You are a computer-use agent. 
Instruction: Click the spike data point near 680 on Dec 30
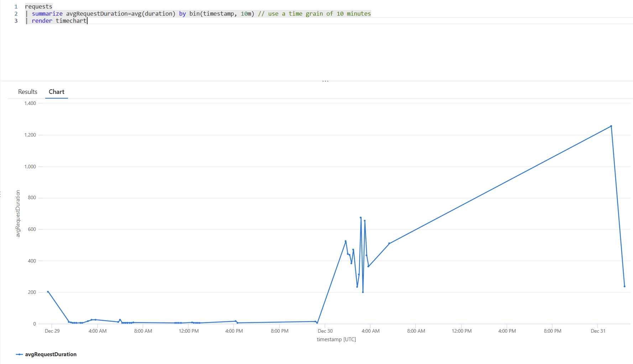coord(361,218)
